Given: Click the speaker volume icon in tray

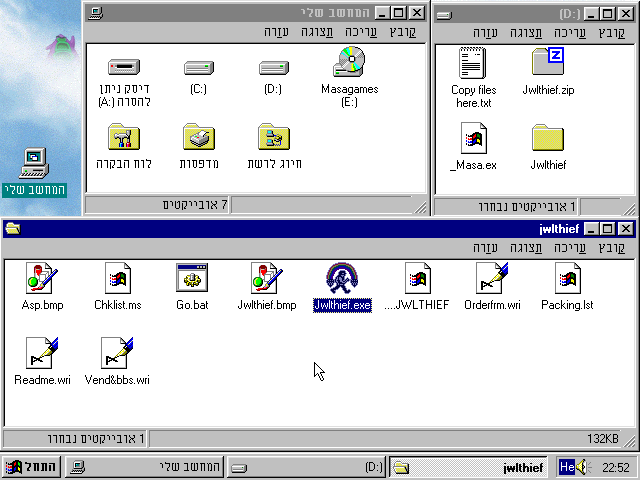Looking at the screenshot, I should pos(584,467).
